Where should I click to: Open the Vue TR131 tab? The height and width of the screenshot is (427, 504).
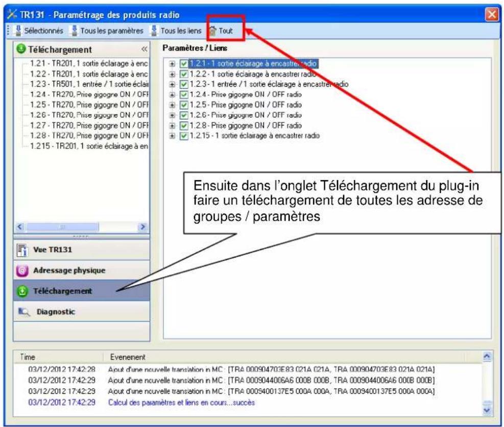coord(82,250)
